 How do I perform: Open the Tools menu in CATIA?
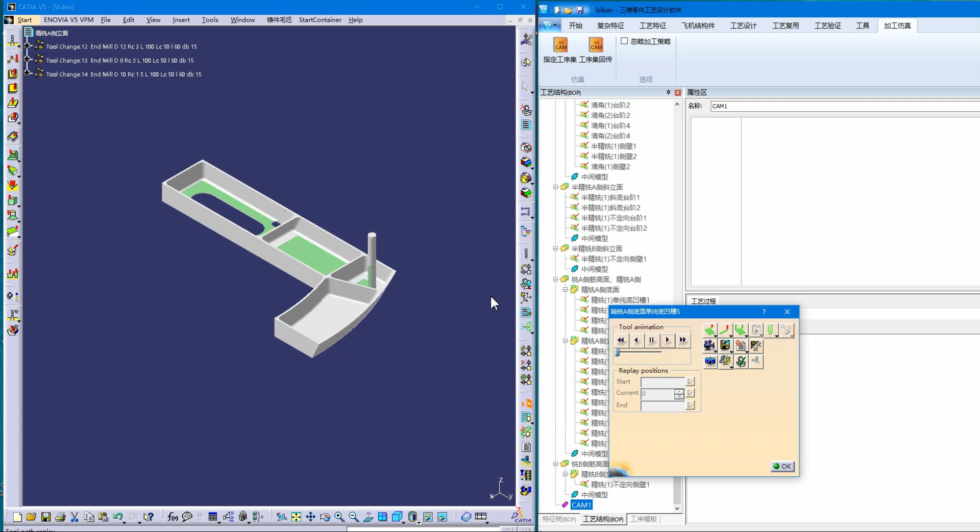coord(210,20)
